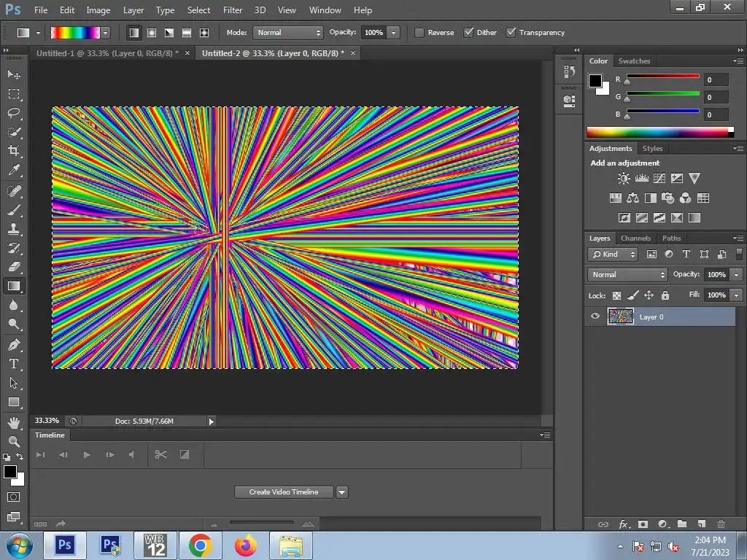Enable the Reverse checkbox
The image size is (747, 560).
click(x=419, y=33)
